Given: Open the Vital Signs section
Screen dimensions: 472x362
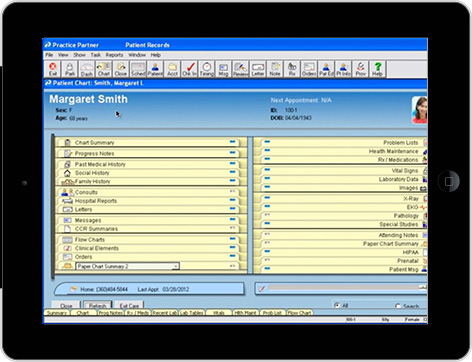Looking at the screenshot, I should (x=343, y=171).
